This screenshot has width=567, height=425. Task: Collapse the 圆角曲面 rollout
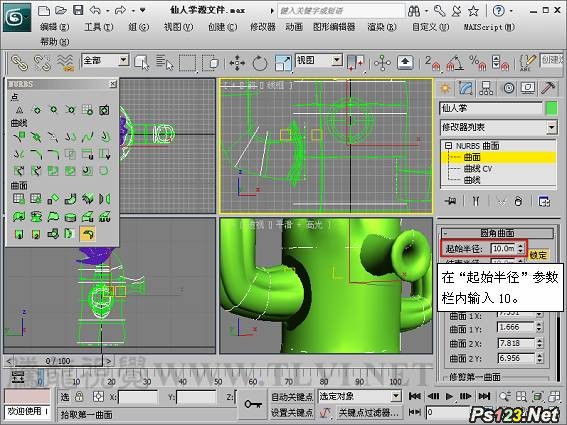coord(498,233)
